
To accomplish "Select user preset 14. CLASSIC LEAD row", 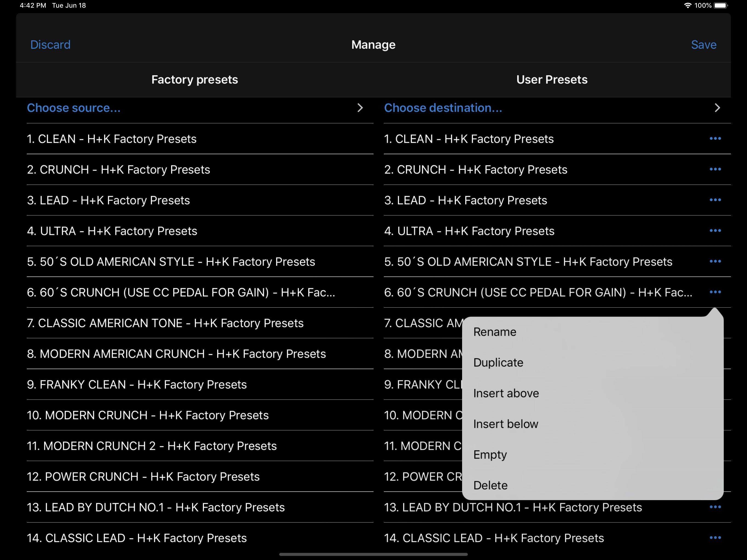I will pyautogui.click(x=557, y=538).
